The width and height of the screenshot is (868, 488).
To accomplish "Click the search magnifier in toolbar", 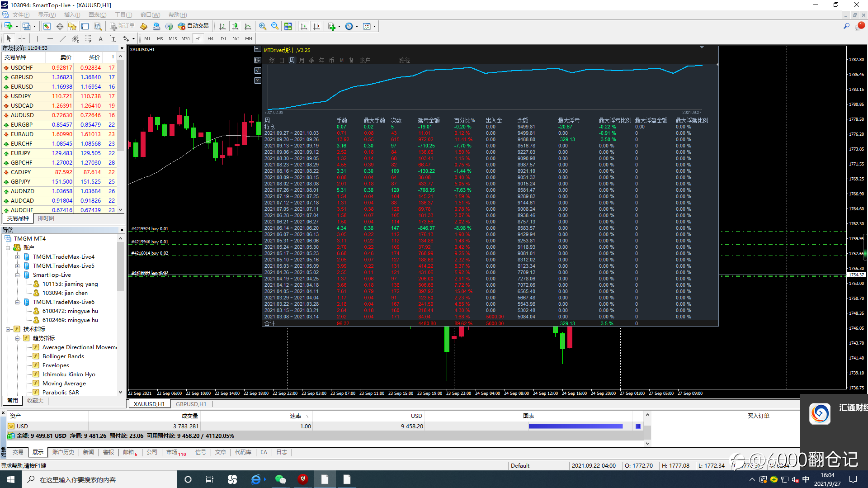I will point(846,26).
